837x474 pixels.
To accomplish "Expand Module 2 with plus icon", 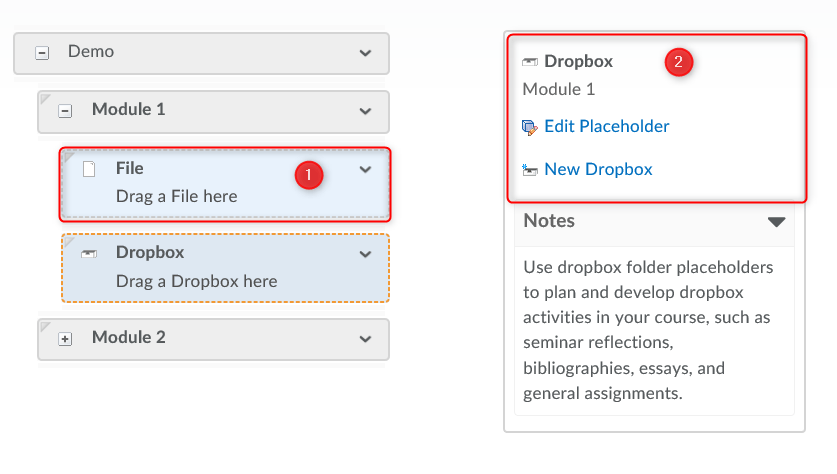I will [x=65, y=339].
